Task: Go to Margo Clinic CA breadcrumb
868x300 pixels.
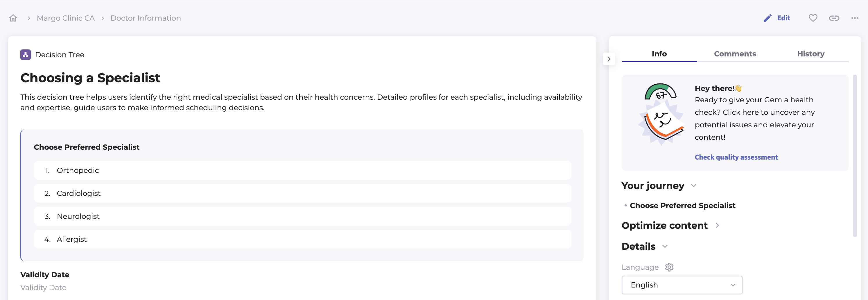Action: tap(66, 18)
